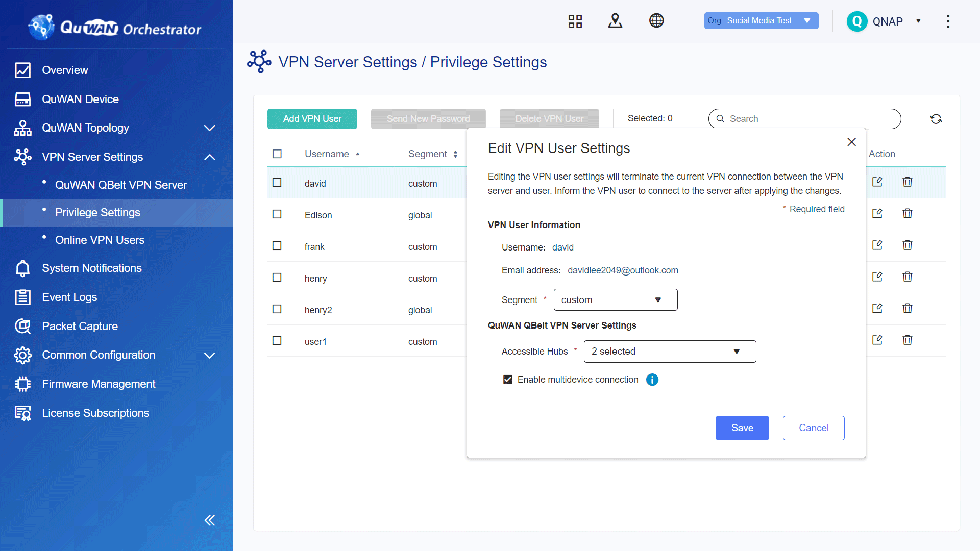Delete user henry2 with trash icon
The width and height of the screenshot is (980, 551).
click(x=908, y=308)
